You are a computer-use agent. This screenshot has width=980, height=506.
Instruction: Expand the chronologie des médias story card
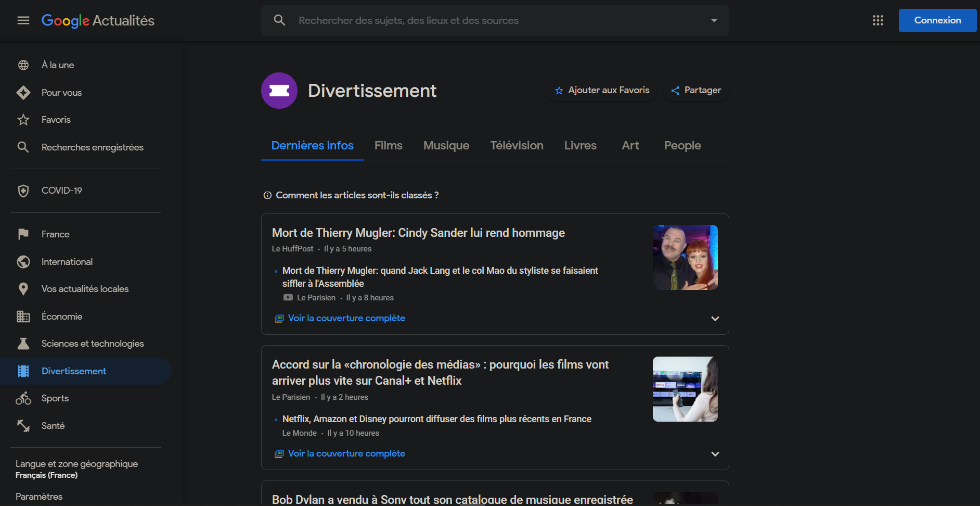point(715,454)
